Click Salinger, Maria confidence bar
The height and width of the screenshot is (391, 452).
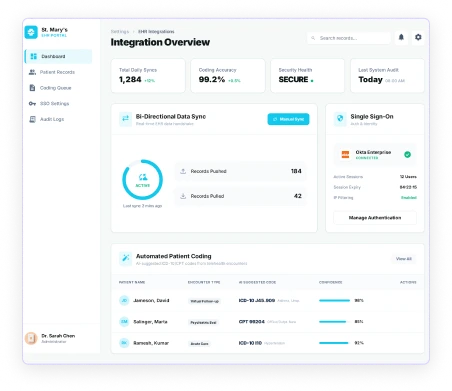click(x=334, y=322)
